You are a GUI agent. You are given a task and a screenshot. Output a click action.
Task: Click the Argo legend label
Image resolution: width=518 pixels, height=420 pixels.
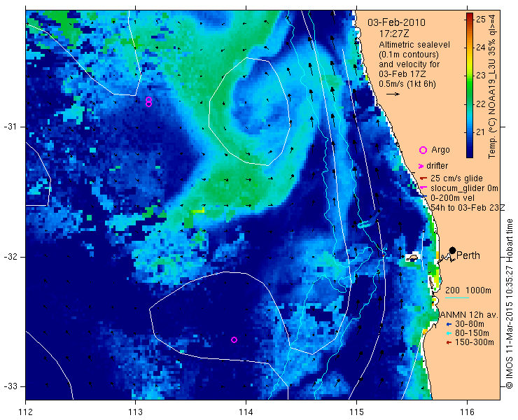(440, 150)
